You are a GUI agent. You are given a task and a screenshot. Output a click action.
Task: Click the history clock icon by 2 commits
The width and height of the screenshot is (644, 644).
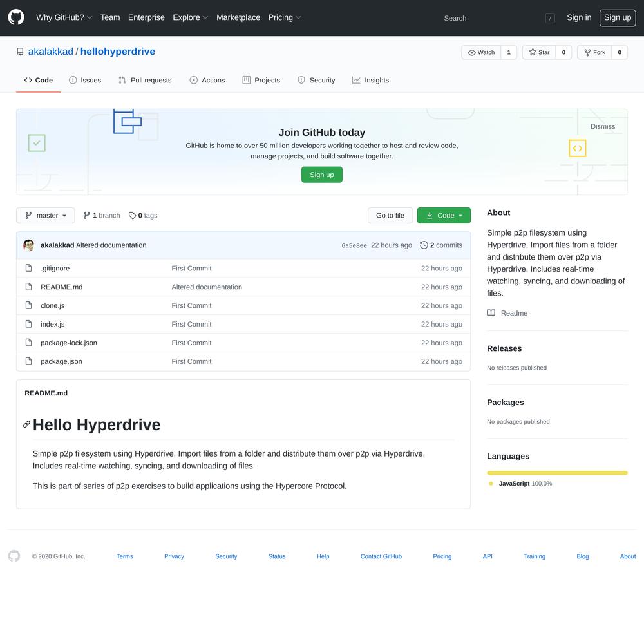tap(424, 245)
